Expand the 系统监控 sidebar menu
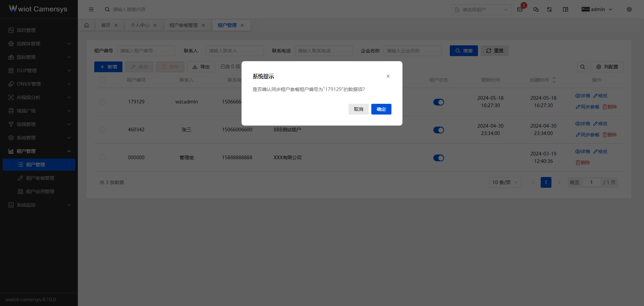 click(x=39, y=205)
